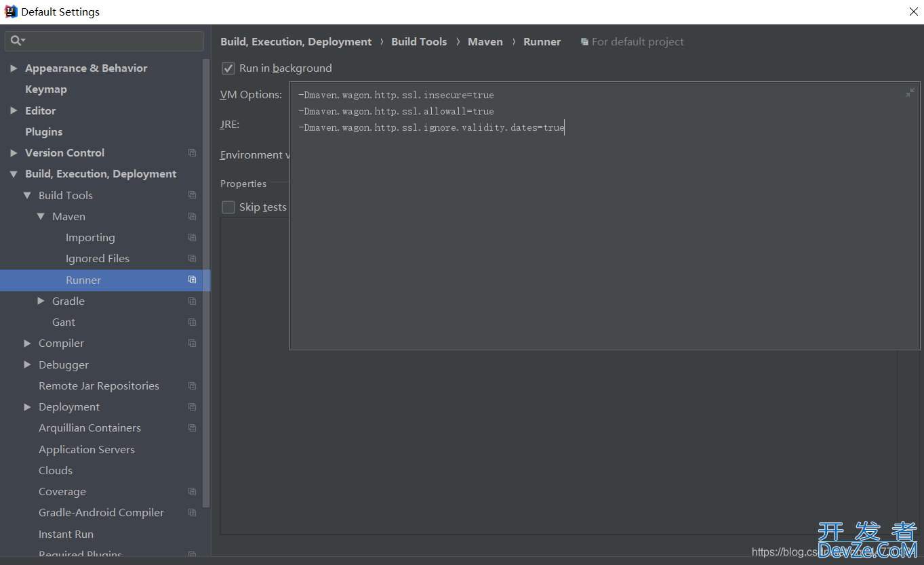The height and width of the screenshot is (565, 924).
Task: Click project-level icon beside Gradle
Action: (x=193, y=301)
